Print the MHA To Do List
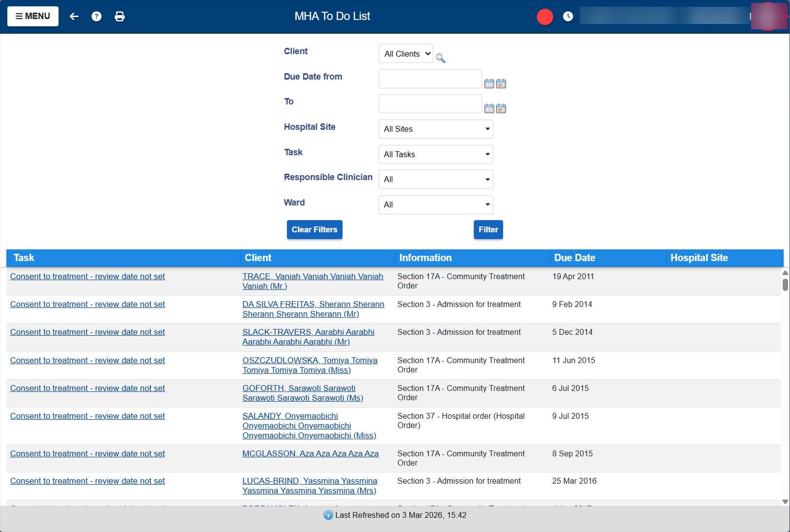790x532 pixels. 120,17
